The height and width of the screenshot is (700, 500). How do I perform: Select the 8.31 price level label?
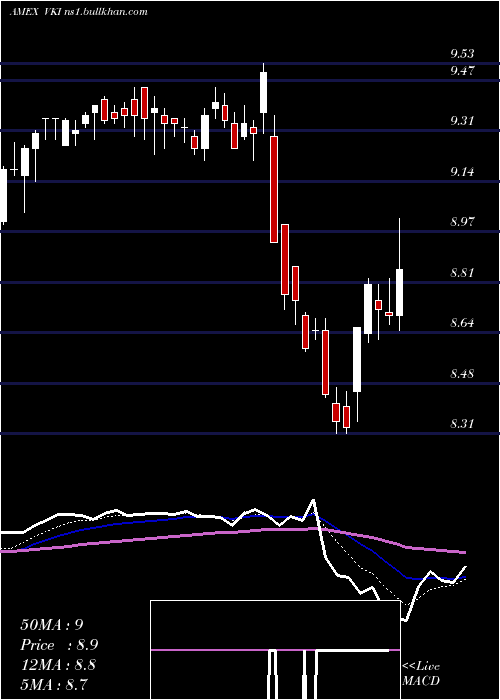point(462,424)
